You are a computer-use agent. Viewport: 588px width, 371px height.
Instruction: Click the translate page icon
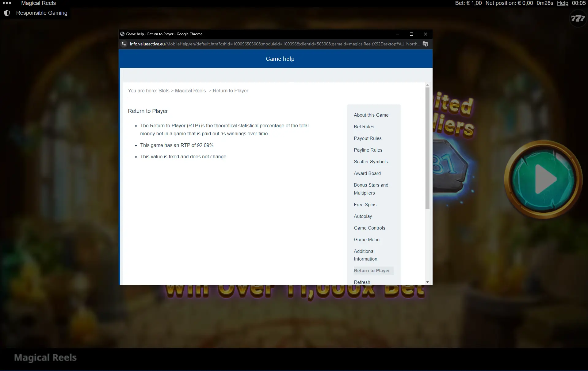425,44
